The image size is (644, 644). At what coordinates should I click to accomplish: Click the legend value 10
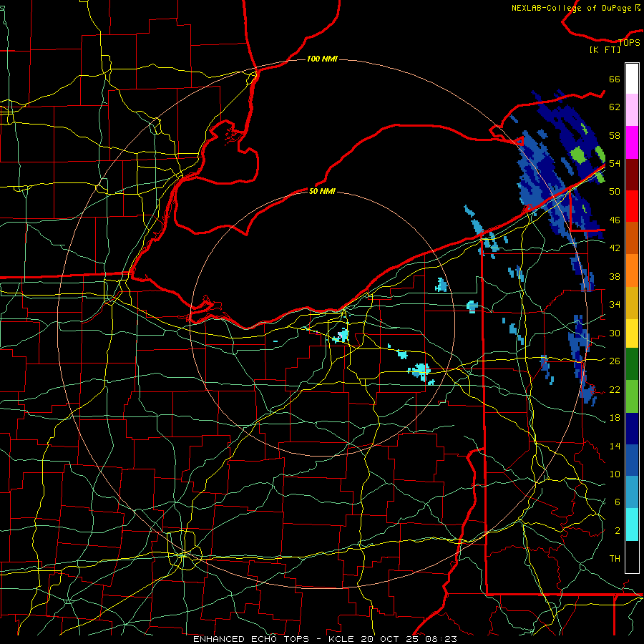click(x=615, y=474)
